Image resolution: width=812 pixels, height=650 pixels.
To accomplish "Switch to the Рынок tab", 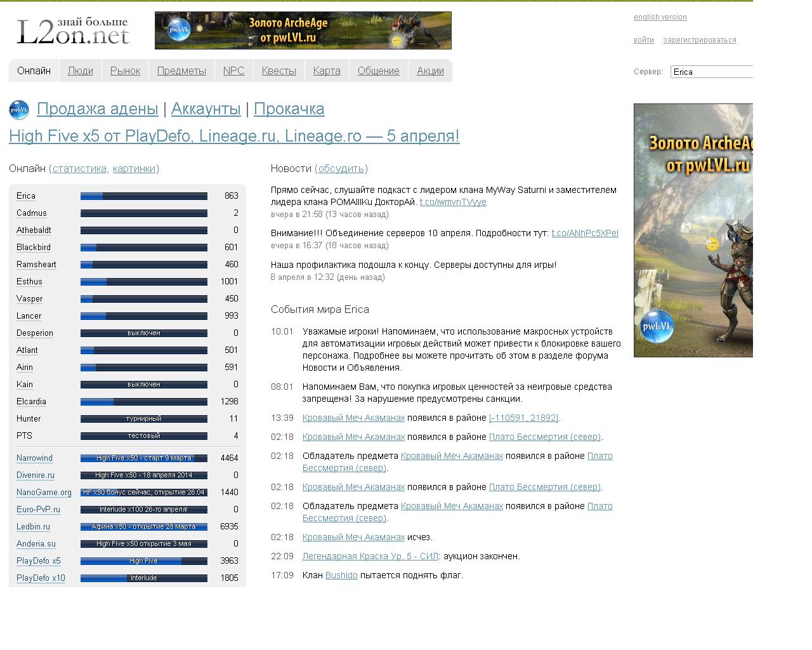I will 125,71.
